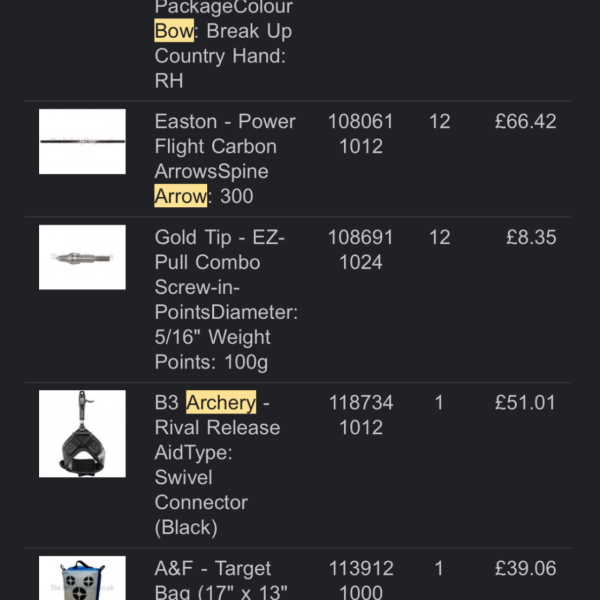Screen dimensions: 600x600
Task: Open Easton Power Flight arrow thumbnail image
Action: click(82, 142)
